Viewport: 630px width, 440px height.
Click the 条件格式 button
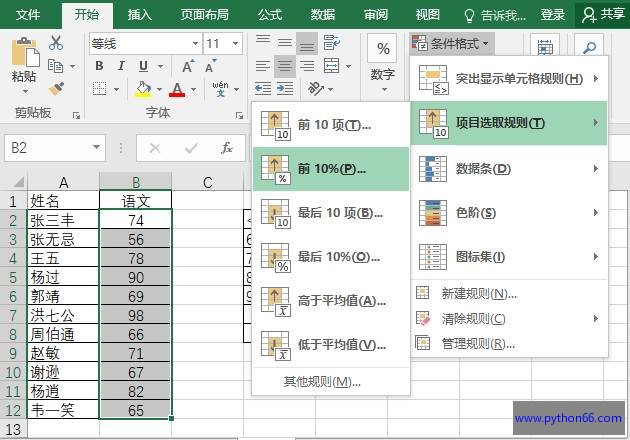click(451, 43)
